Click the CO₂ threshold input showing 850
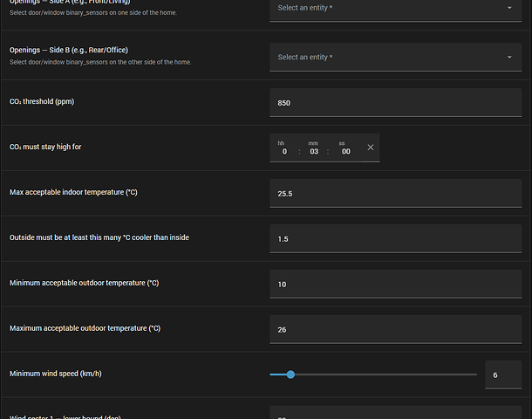The height and width of the screenshot is (419, 532). (x=396, y=102)
